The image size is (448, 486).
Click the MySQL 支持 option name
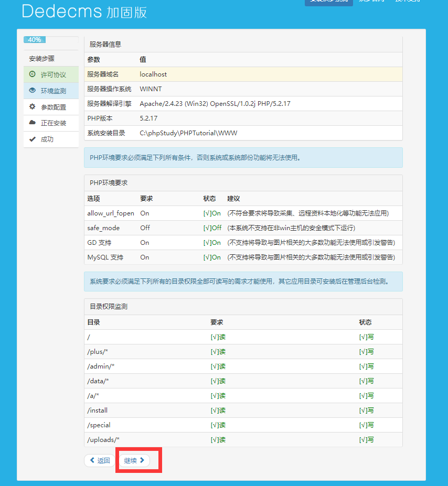[105, 257]
